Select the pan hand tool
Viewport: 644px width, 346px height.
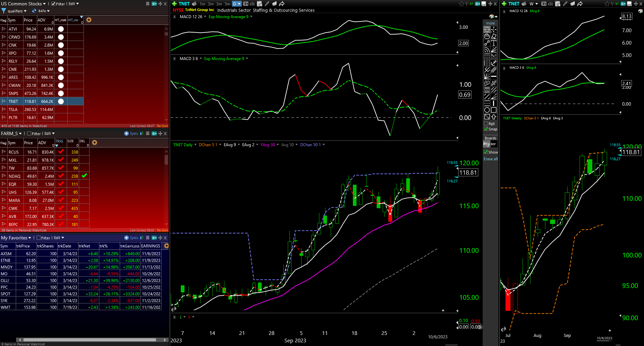pyautogui.click(x=487, y=36)
